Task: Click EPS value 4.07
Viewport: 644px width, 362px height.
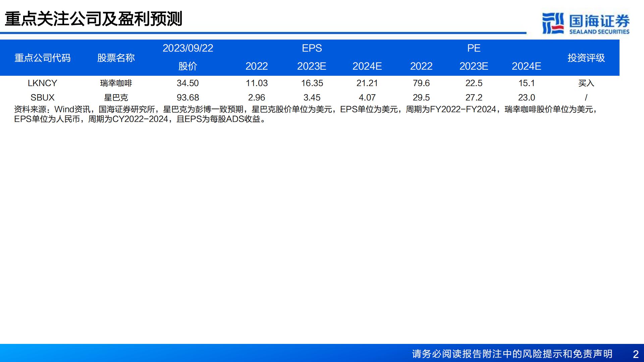Action: (x=367, y=98)
